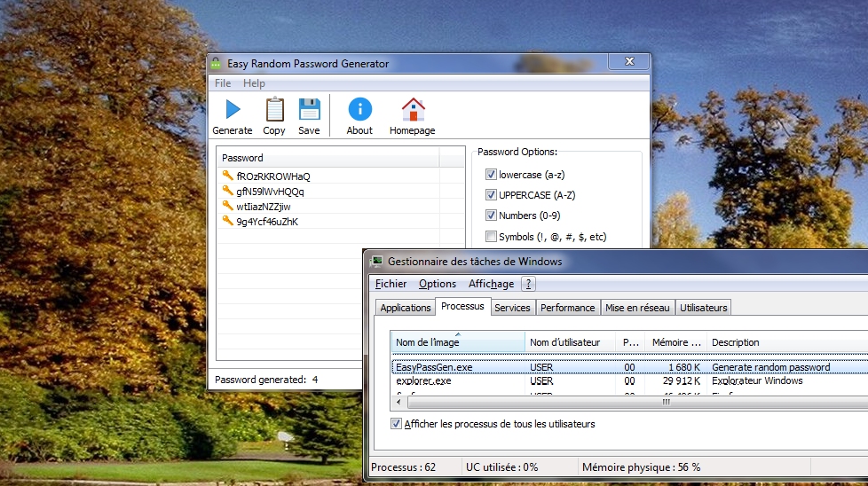The height and width of the screenshot is (486, 868).
Task: Disable the lowercase (a-z) option
Action: coord(491,175)
